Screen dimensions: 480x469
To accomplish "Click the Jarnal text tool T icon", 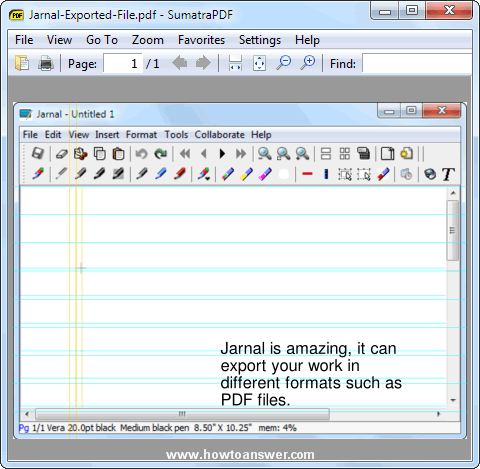I will 448,174.
